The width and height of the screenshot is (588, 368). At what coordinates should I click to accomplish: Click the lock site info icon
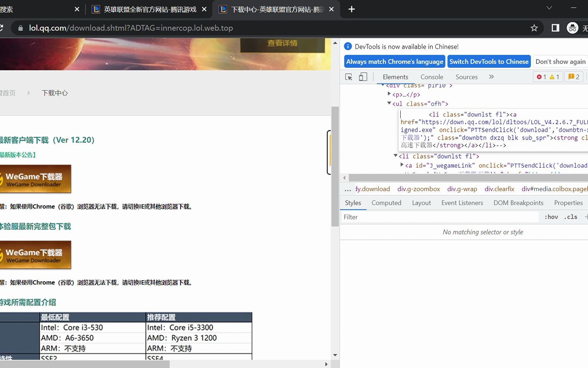point(21,28)
